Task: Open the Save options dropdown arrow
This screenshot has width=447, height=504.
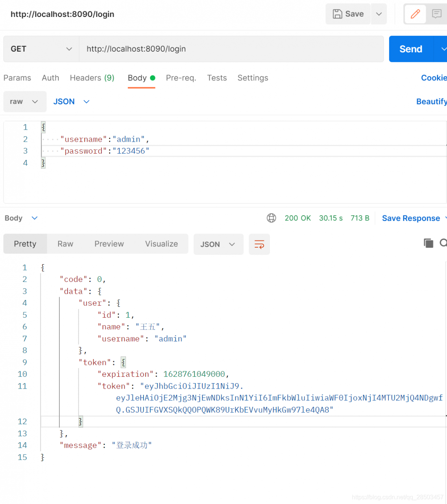Action: 379,14
